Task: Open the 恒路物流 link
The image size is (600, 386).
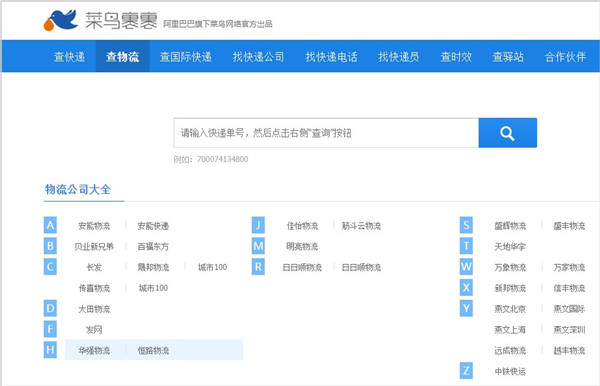Action: (x=153, y=350)
